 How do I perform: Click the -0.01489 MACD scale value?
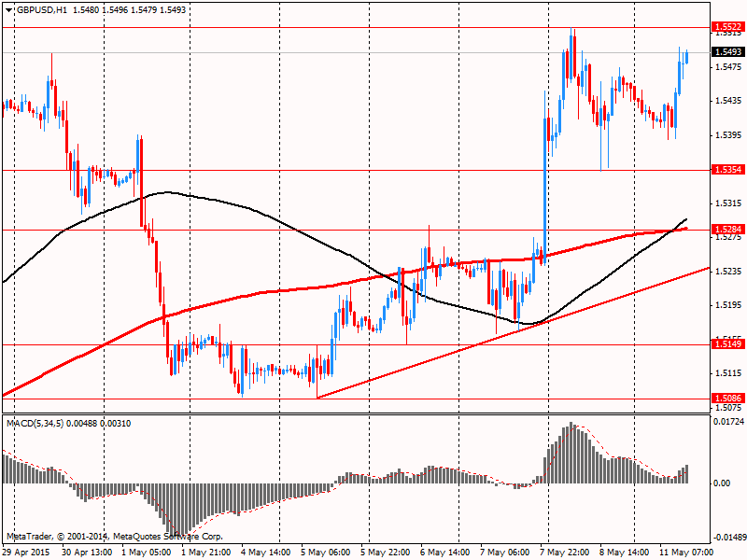click(x=729, y=538)
